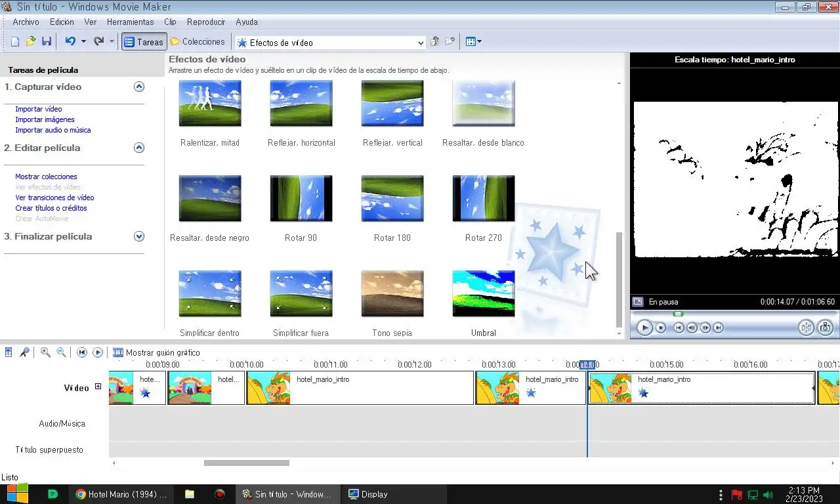Select the Simplificar fuera effect thumbnail

tap(301, 293)
